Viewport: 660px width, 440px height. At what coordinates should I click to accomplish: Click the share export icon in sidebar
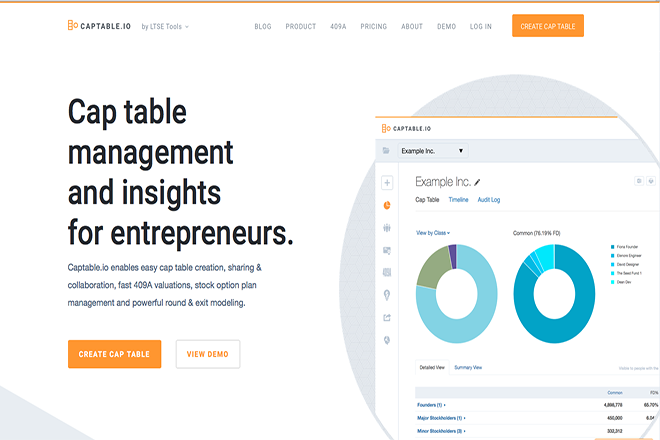point(387,317)
